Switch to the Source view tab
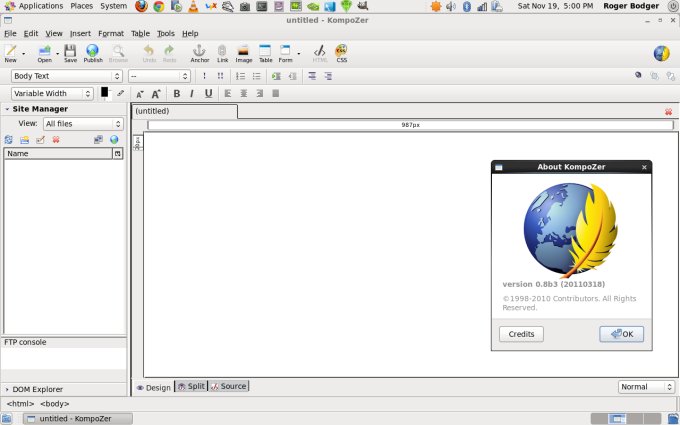 click(x=229, y=386)
